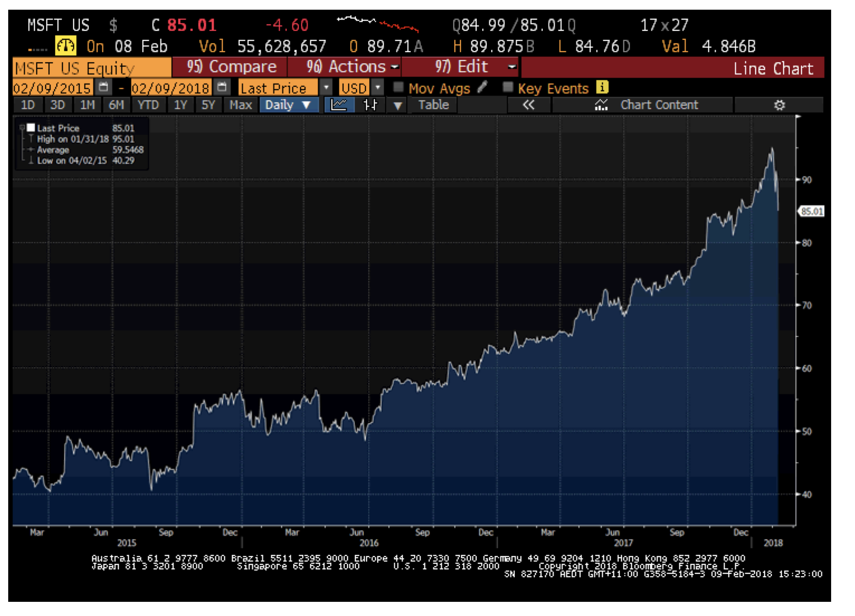Toggle Last Price series legend box
The image size is (855, 616).
tap(31, 128)
